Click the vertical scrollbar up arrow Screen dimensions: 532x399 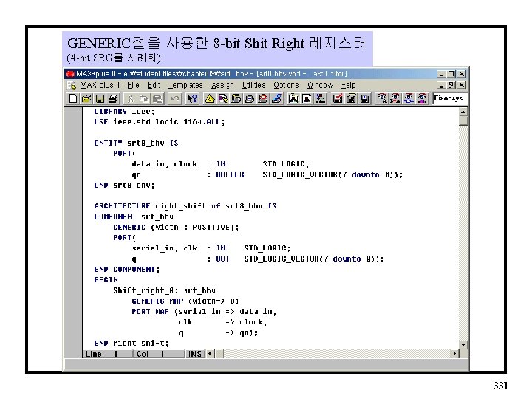[x=463, y=112]
